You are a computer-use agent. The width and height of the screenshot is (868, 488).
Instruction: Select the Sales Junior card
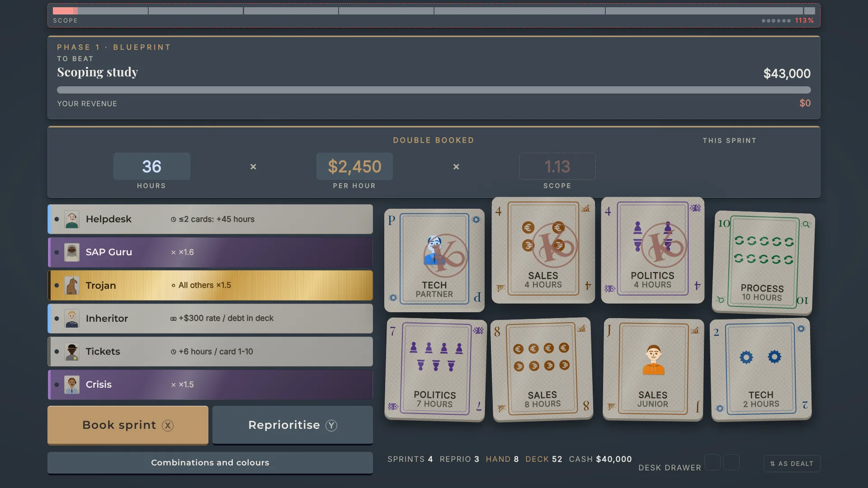click(x=653, y=370)
